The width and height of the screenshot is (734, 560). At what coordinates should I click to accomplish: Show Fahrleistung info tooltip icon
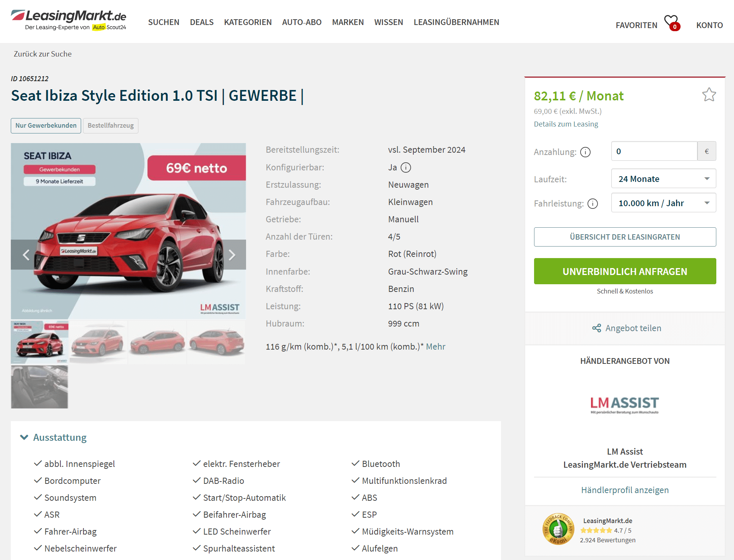[x=593, y=203]
